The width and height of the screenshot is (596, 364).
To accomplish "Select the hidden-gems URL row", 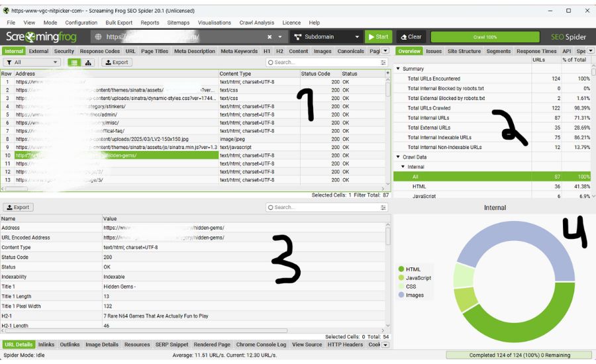I will [117, 155].
